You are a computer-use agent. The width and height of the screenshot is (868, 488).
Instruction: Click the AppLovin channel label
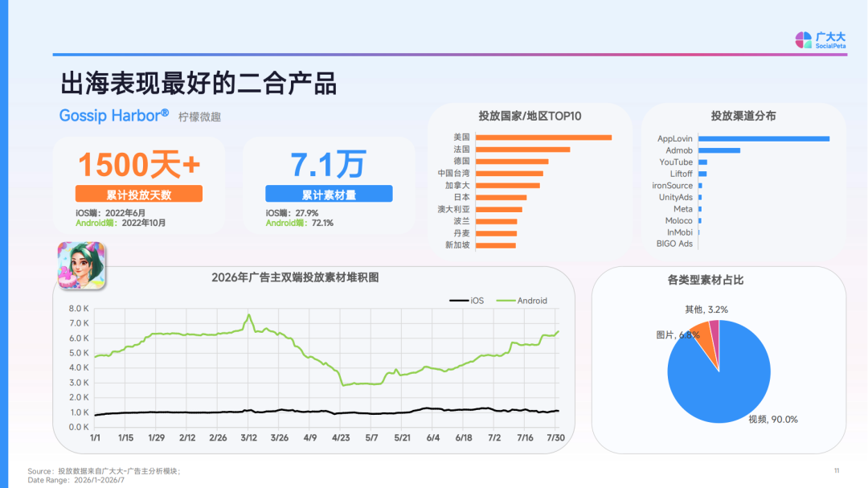click(675, 138)
